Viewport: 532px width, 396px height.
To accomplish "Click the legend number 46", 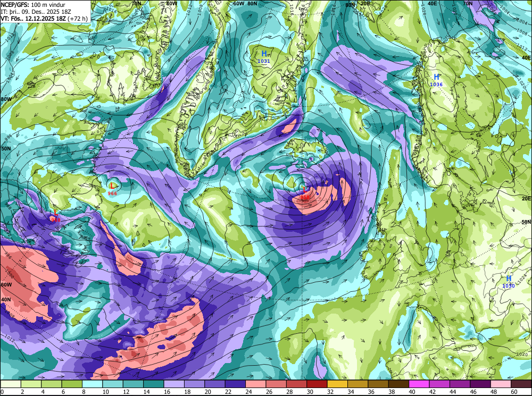I will [473, 392].
